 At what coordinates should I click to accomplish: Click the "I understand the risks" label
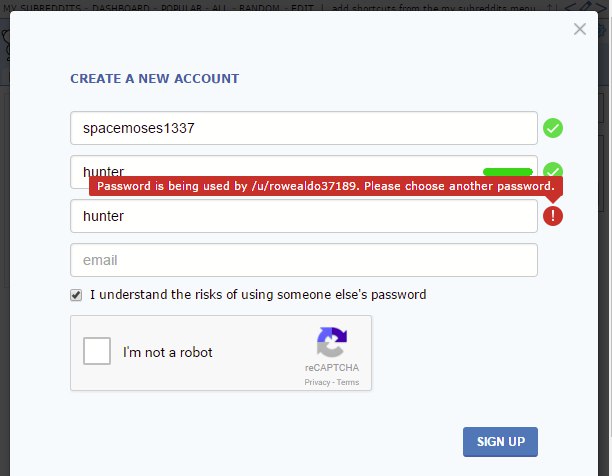[x=258, y=295]
